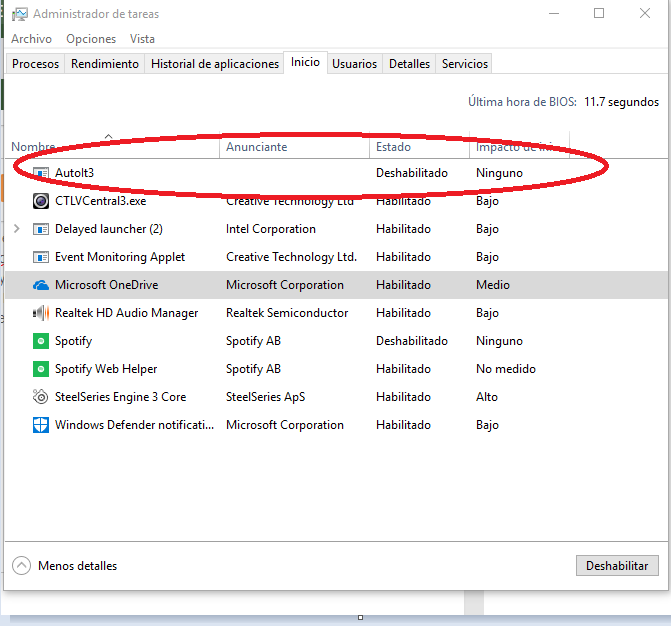The height and width of the screenshot is (626, 671).
Task: Switch to the Procesos tab
Action: [36, 64]
